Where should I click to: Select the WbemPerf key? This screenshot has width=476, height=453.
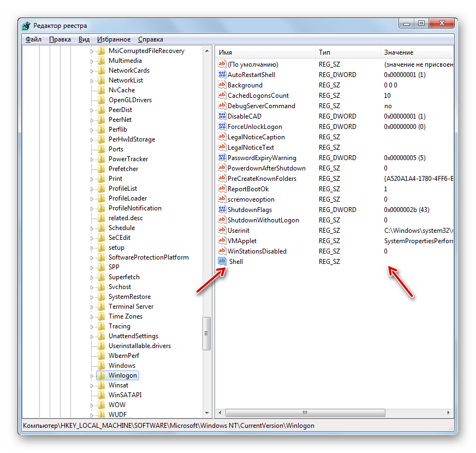pyautogui.click(x=124, y=356)
